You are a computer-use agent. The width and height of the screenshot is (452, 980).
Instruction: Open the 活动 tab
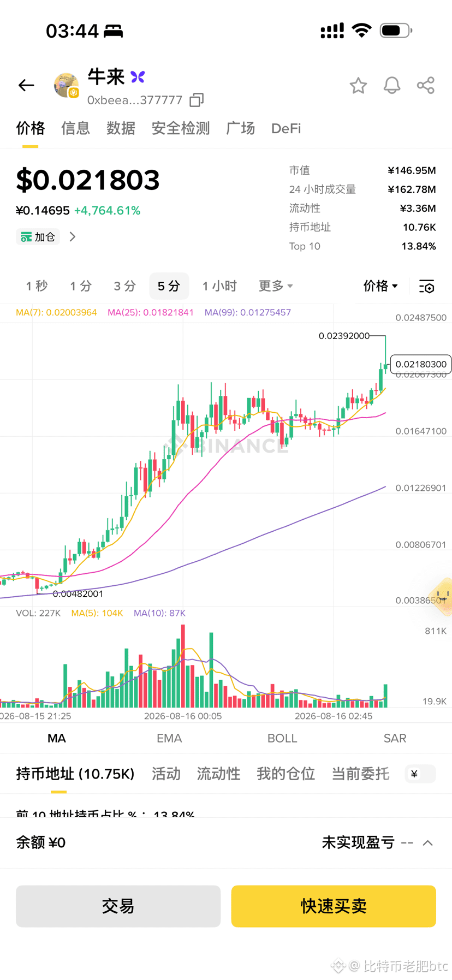pos(166,774)
